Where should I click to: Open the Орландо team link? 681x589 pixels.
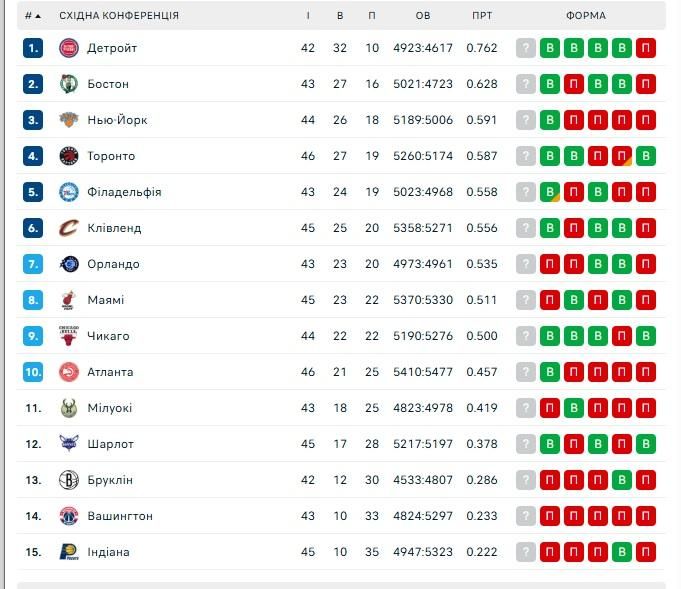click(113, 264)
